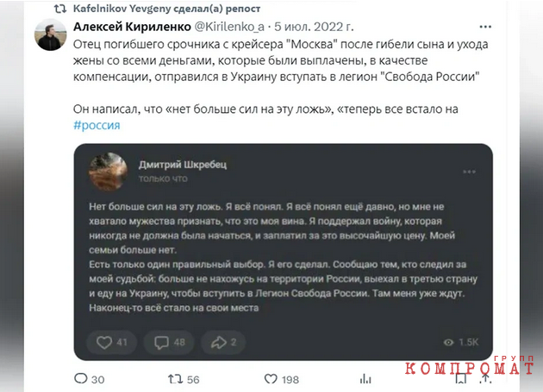This screenshot has height=392, width=543.
Task: Open comments bubble showing 48
Action: 169,343
